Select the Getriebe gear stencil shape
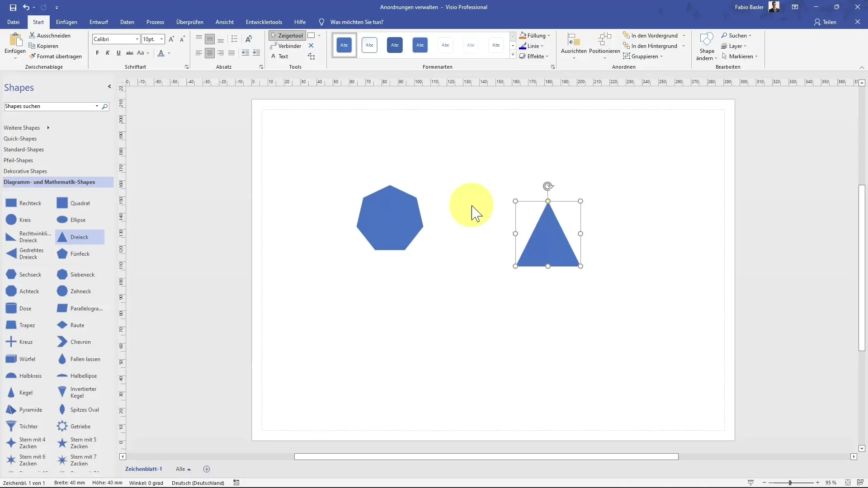The height and width of the screenshot is (488, 868). tap(74, 427)
